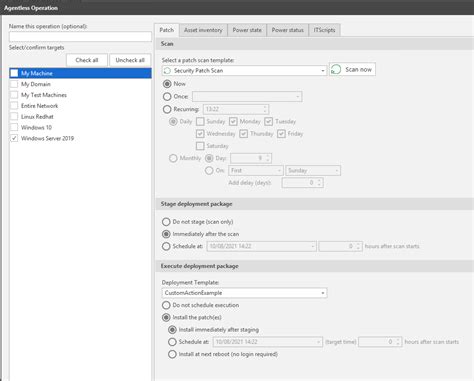Select the monthly On radio button
Image resolution: width=474 pixels, height=381 pixels.
(x=209, y=170)
